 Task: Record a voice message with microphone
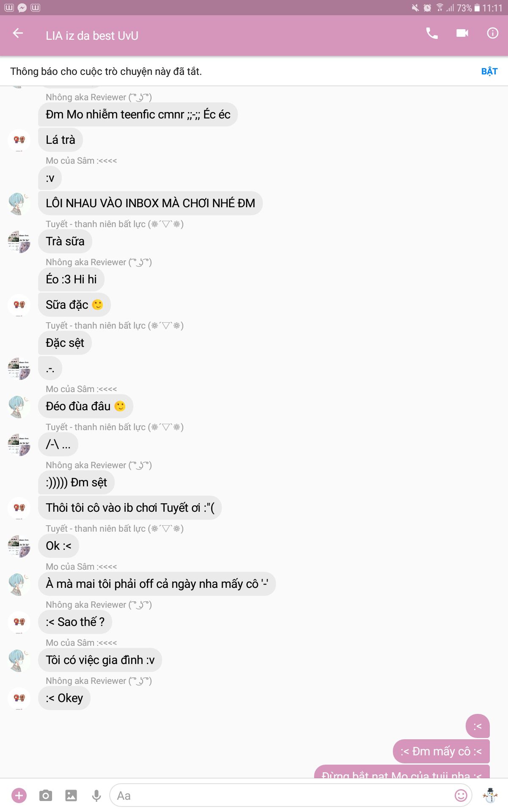[x=97, y=796]
